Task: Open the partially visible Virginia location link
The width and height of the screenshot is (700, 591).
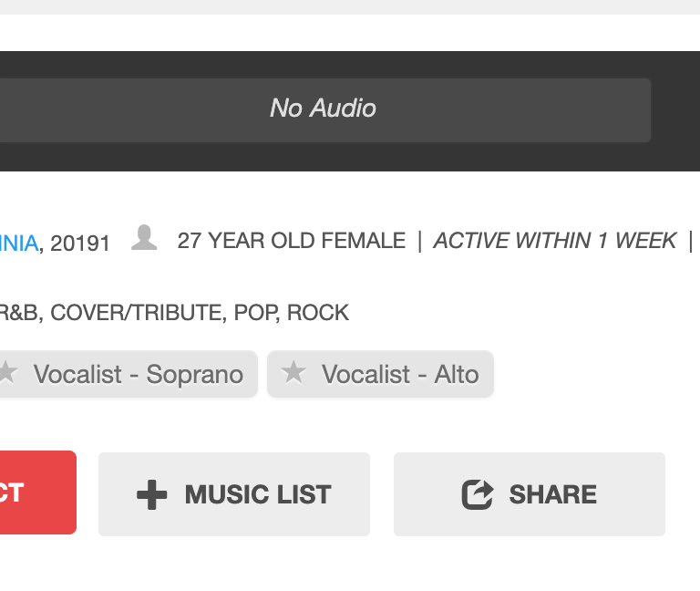Action: pyautogui.click(x=19, y=243)
